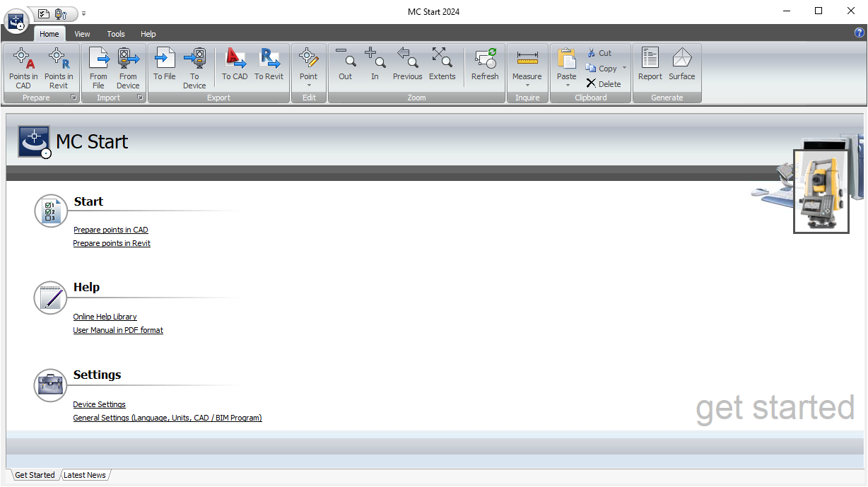Image resolution: width=868 pixels, height=487 pixels.
Task: Select the Latest News bottom tab
Action: [x=85, y=475]
